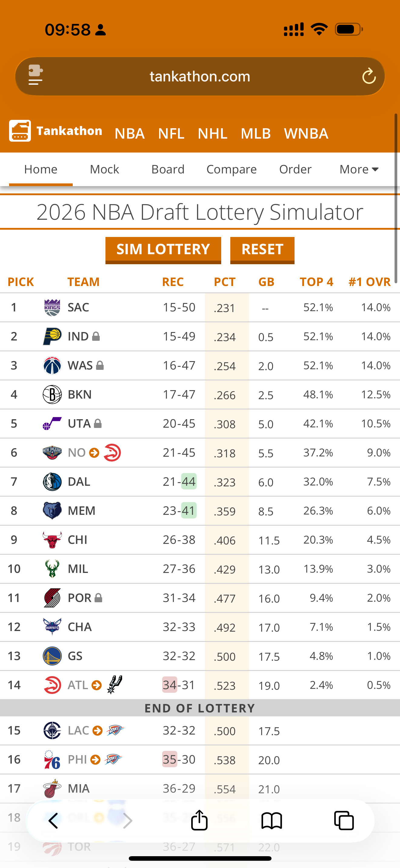
Task: Click the Tankathon logo
Action: click(x=20, y=131)
